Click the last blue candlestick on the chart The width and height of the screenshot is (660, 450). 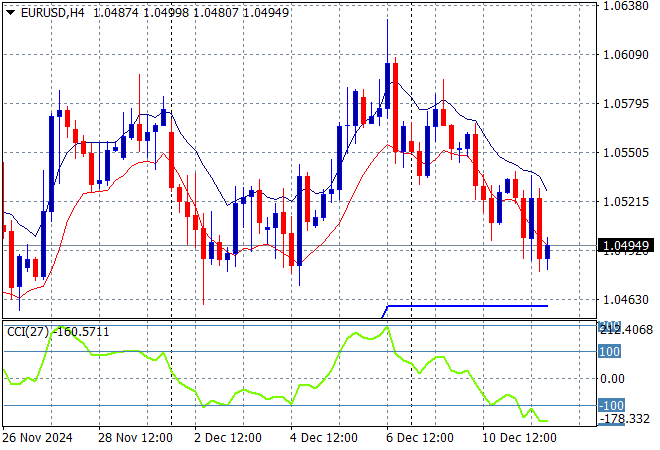pos(548,251)
